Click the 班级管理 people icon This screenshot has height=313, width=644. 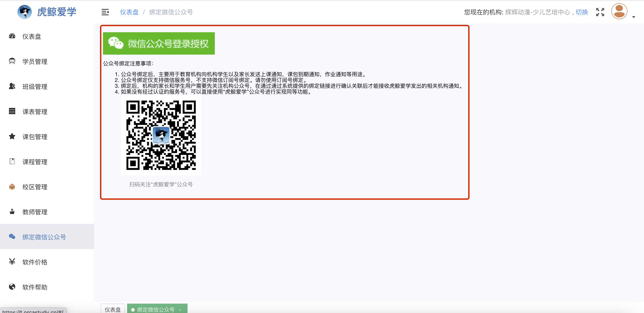click(x=12, y=86)
